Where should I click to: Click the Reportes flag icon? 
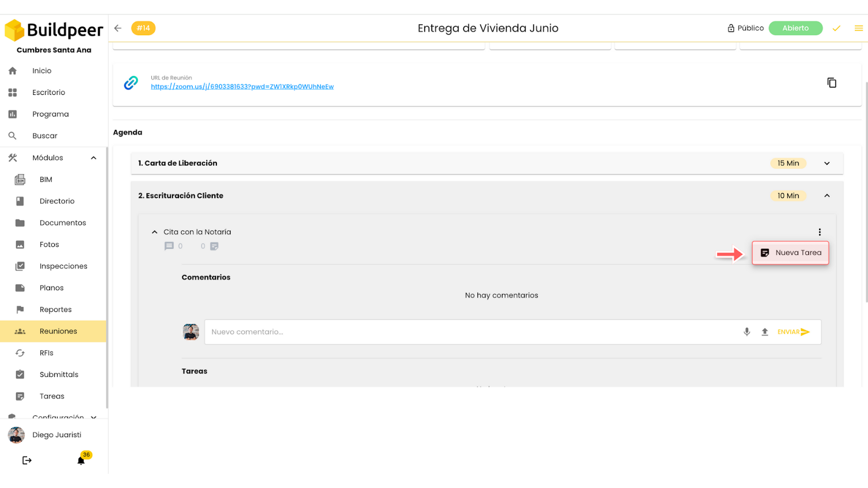pyautogui.click(x=20, y=310)
